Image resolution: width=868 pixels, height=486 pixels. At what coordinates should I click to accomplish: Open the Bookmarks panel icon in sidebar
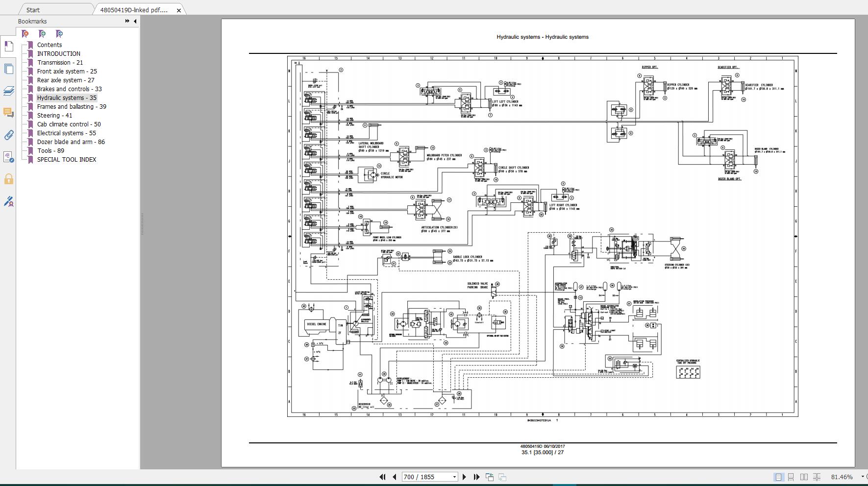coord(8,46)
